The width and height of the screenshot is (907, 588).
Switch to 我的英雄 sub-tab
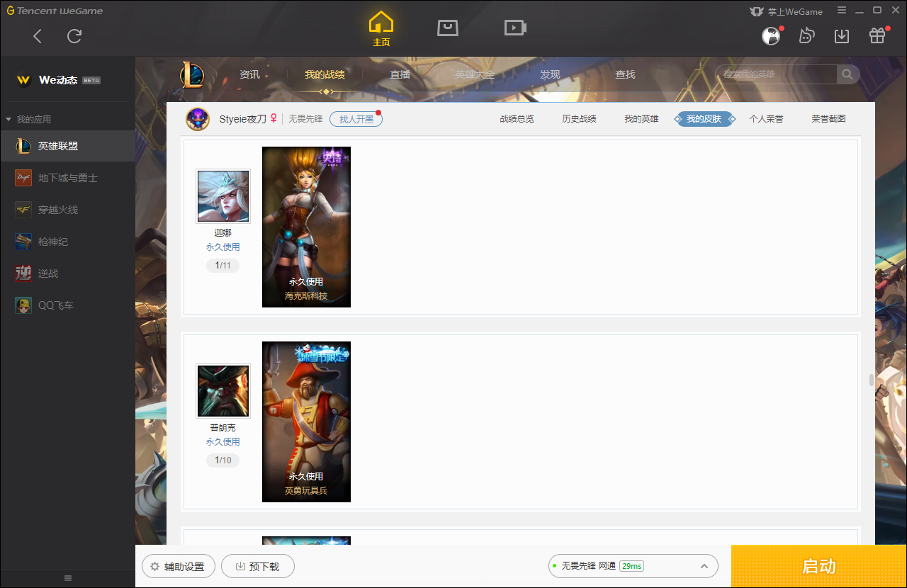point(641,119)
